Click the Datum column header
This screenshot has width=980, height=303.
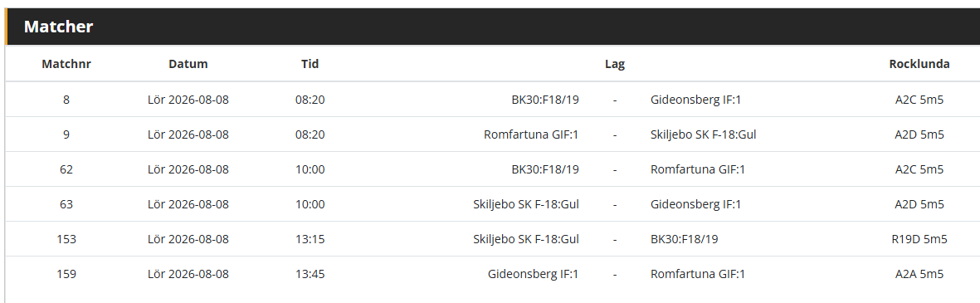pyautogui.click(x=188, y=64)
